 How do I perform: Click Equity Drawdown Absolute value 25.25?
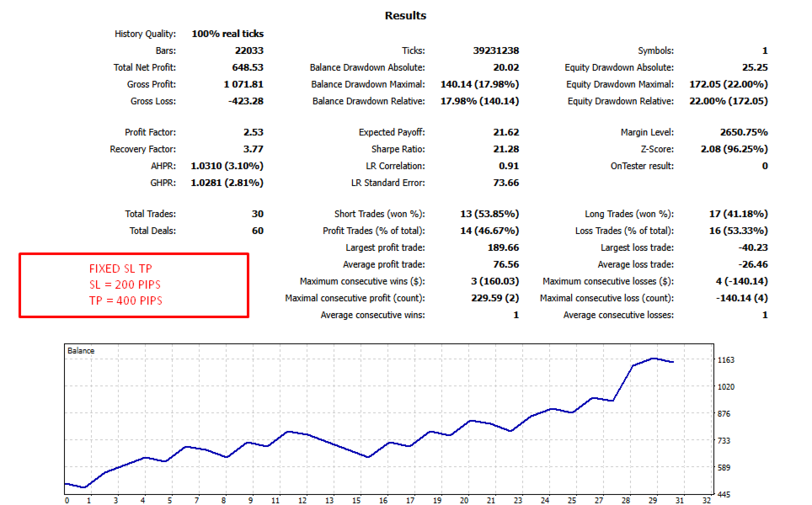point(755,67)
